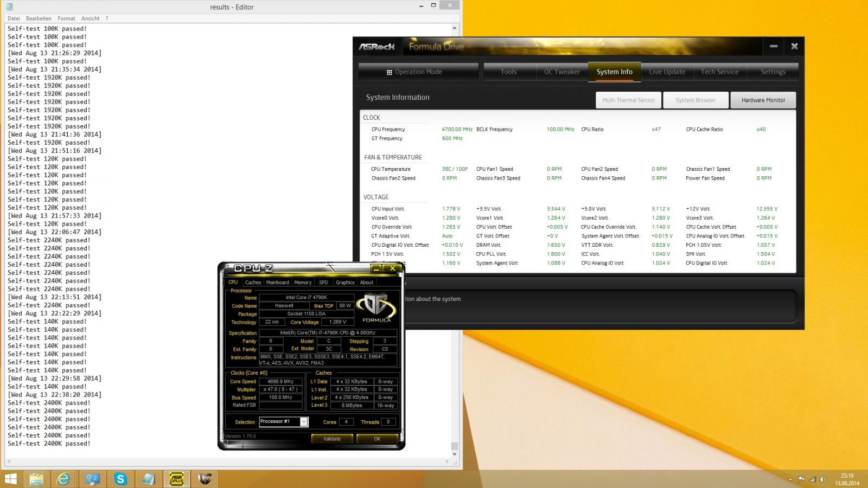Open the Ansicht menu in Editor

(91, 18)
